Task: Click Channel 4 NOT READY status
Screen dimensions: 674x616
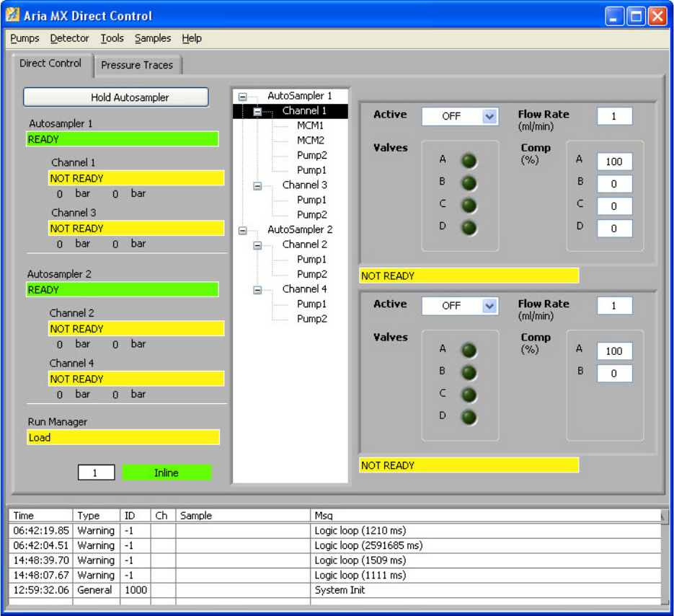Action: click(136, 379)
